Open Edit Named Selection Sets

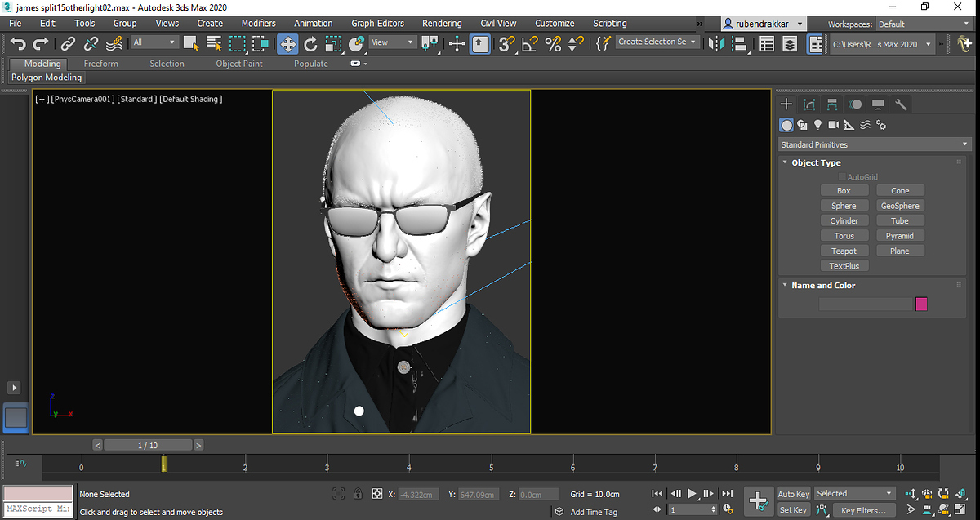[604, 44]
